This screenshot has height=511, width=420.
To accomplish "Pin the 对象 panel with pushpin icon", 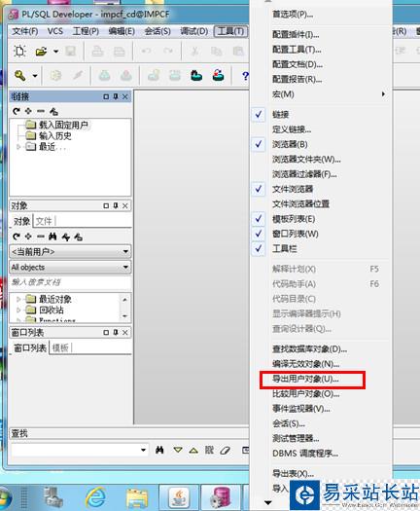I will (x=116, y=205).
